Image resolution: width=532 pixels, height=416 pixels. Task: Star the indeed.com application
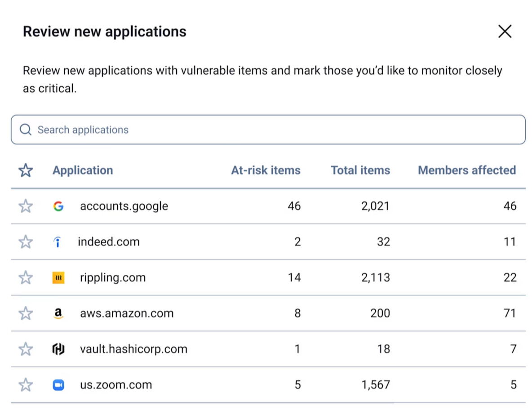click(x=26, y=242)
